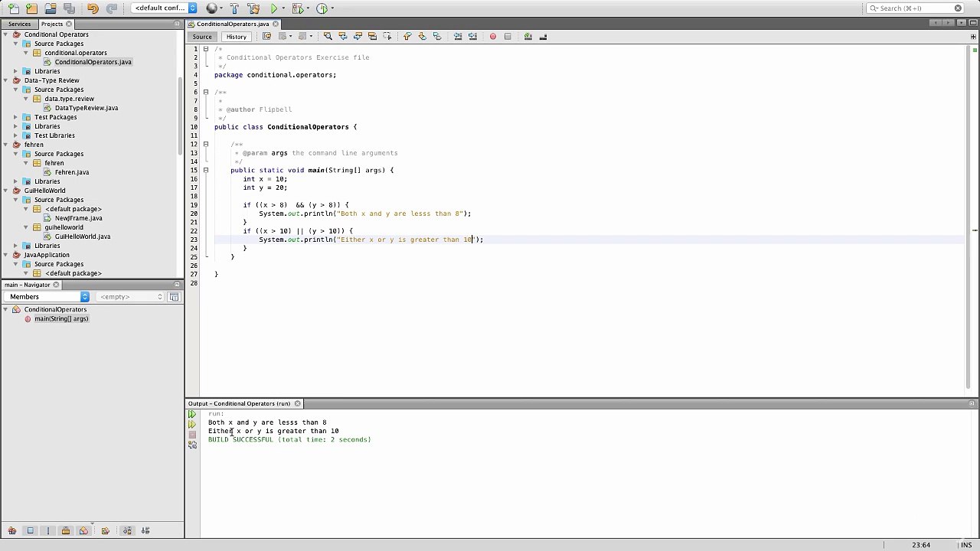This screenshot has height=551, width=980.
Task: Open the empty filter dropdown in Navigator
Action: tap(129, 297)
